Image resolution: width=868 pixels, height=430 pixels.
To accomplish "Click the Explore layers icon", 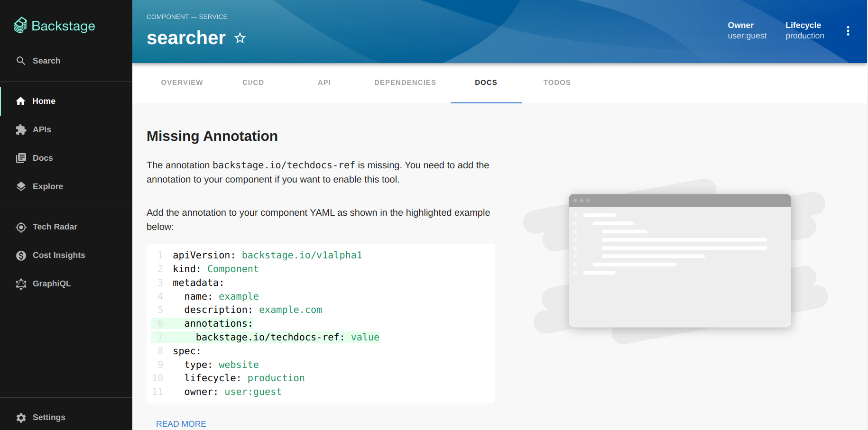I will coord(21,186).
